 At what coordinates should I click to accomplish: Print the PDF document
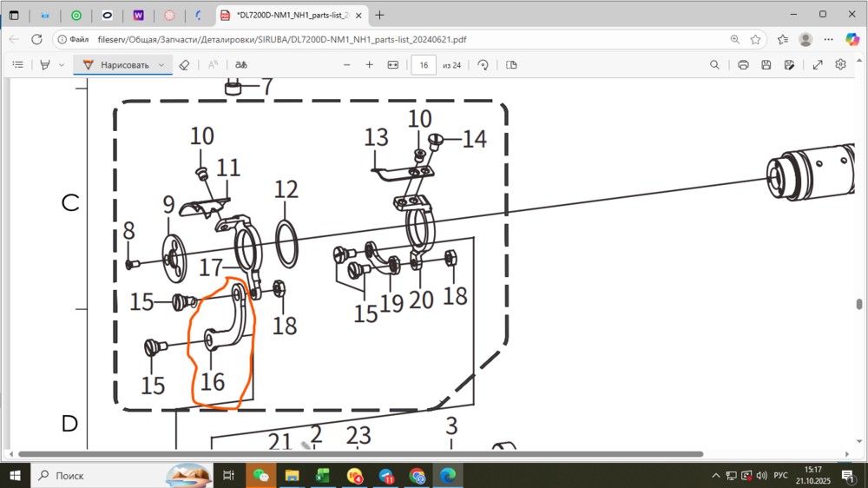pyautogui.click(x=743, y=65)
